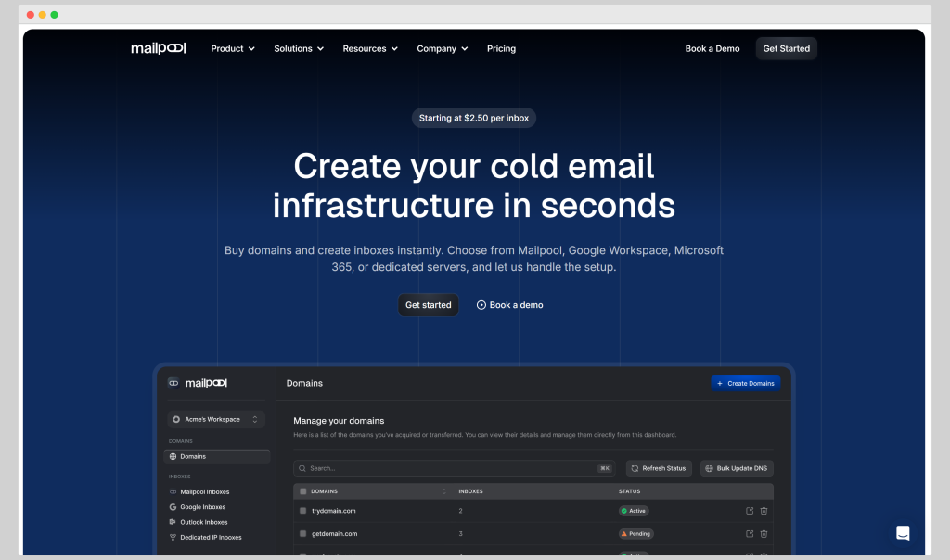Focus the domains Search field
The height and width of the screenshot is (560, 950).
[x=455, y=468]
